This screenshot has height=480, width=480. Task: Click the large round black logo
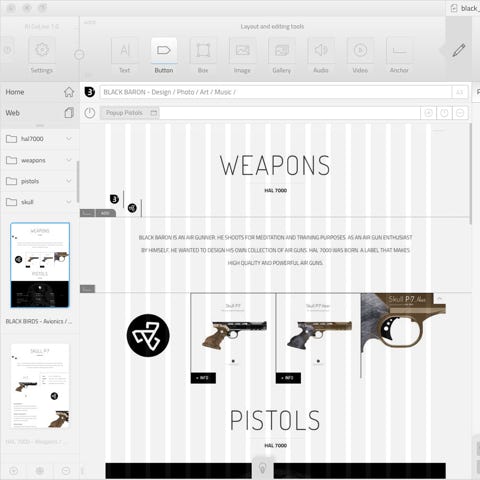tap(148, 335)
